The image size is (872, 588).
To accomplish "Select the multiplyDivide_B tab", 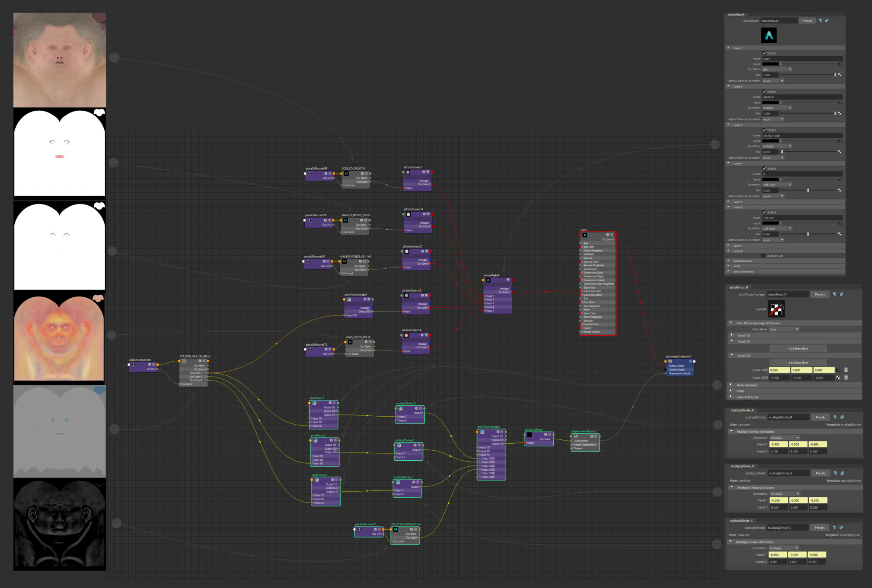I will (x=742, y=466).
